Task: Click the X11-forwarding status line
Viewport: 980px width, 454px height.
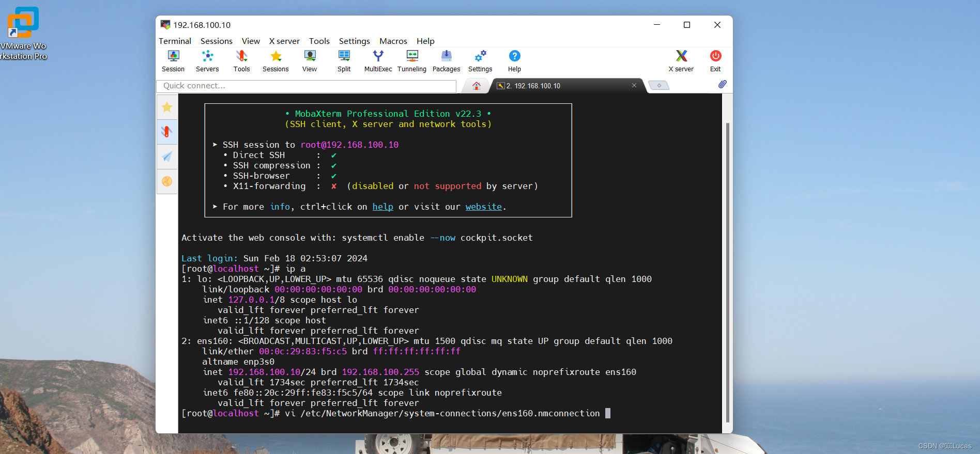Action: pyautogui.click(x=380, y=186)
